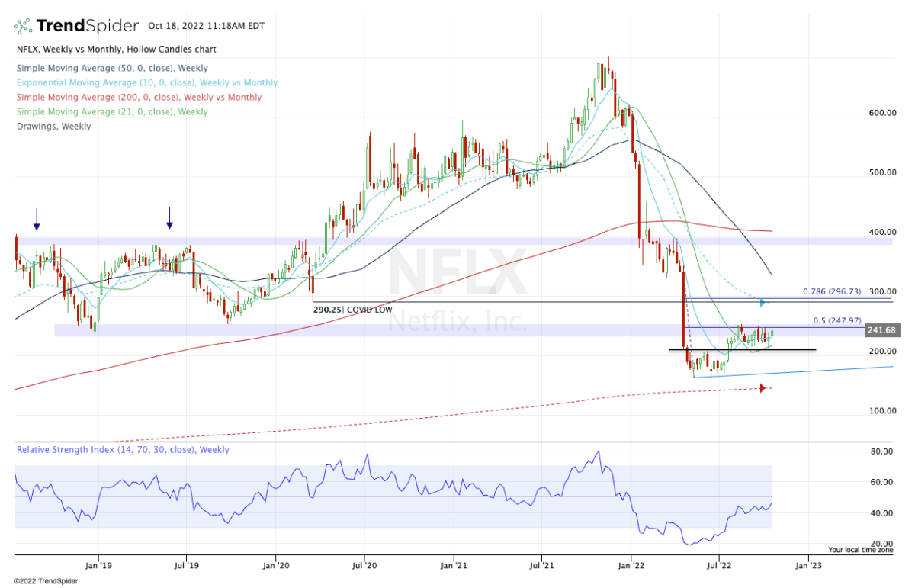Click the TrendSpider spider logo icon

pos(24,26)
